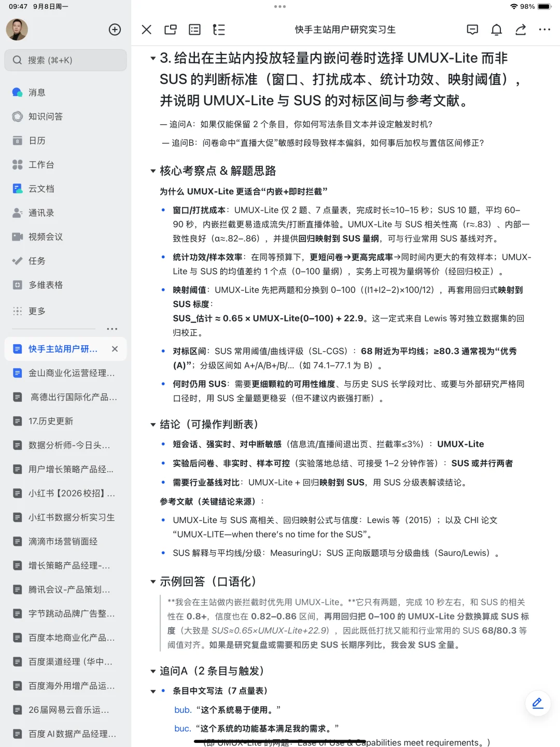Click the battery status indicator
The image size is (560, 747).
[x=544, y=7]
